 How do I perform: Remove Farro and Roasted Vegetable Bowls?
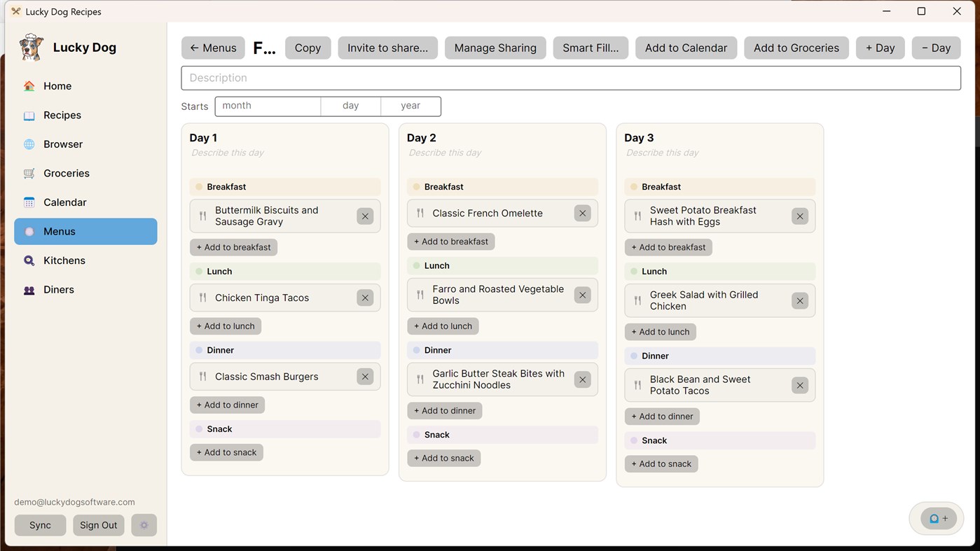point(582,295)
